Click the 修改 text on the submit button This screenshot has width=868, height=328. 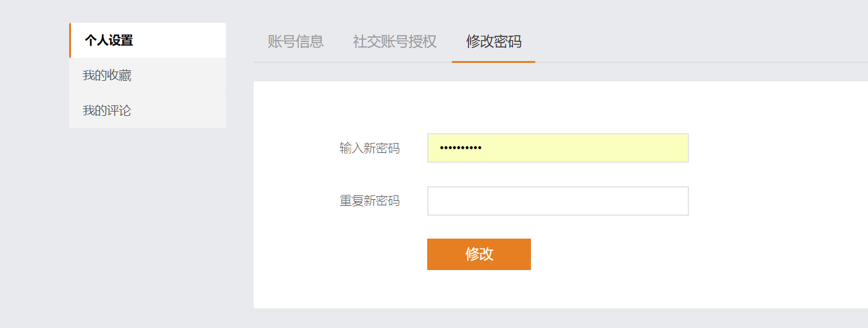[479, 254]
